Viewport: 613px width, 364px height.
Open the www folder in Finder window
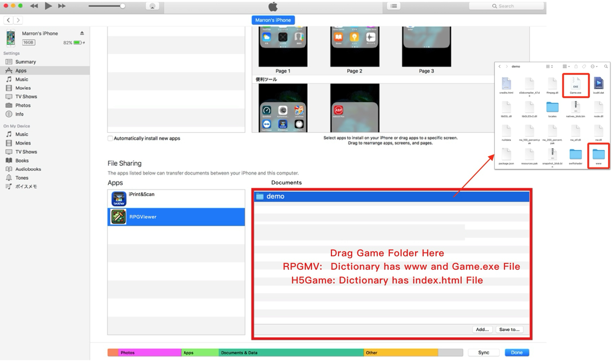coord(599,156)
